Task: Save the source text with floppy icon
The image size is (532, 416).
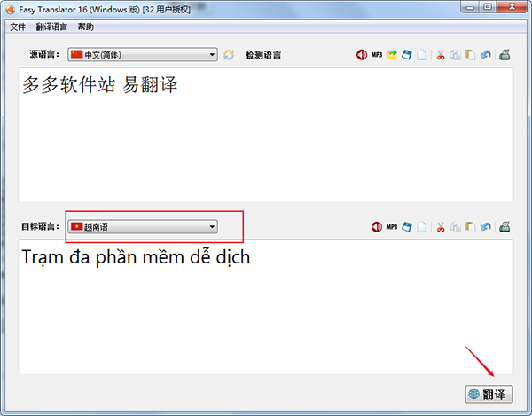Action: coord(406,55)
